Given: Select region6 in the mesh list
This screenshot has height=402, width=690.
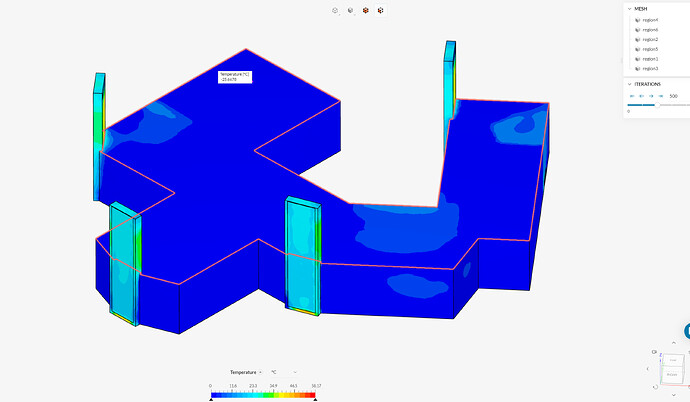Looking at the screenshot, I should point(650,30).
